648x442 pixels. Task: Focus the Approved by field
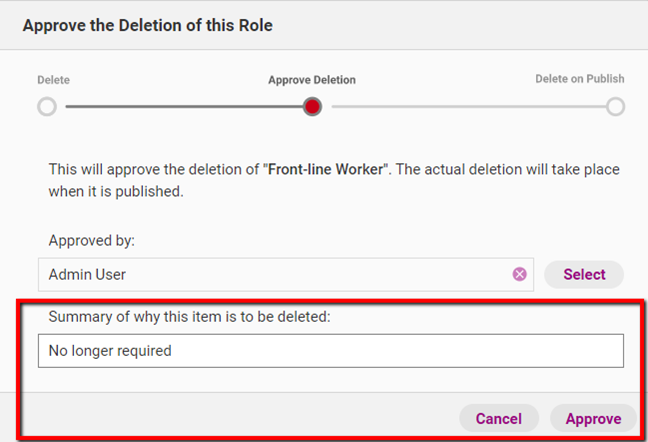click(x=270, y=274)
